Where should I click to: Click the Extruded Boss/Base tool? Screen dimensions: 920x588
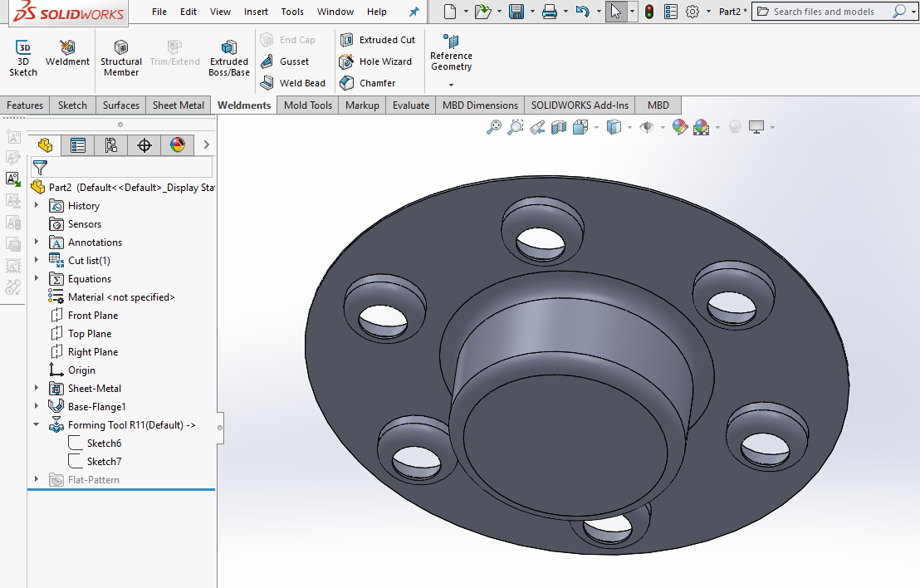228,56
